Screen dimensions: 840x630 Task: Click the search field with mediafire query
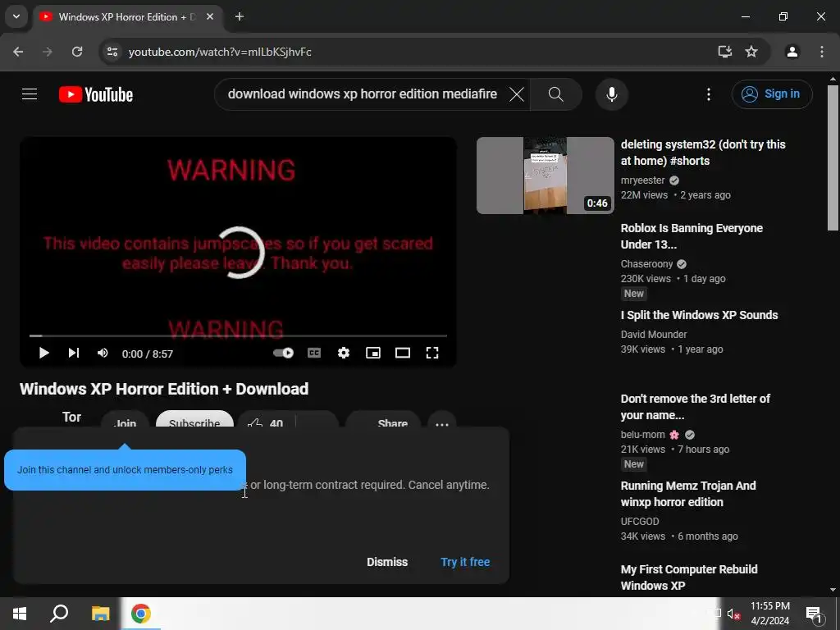tap(362, 94)
